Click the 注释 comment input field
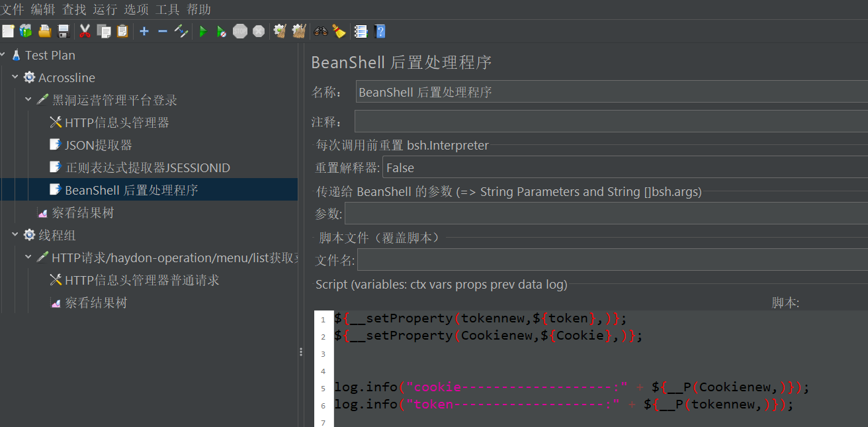The image size is (868, 427). tap(611, 121)
